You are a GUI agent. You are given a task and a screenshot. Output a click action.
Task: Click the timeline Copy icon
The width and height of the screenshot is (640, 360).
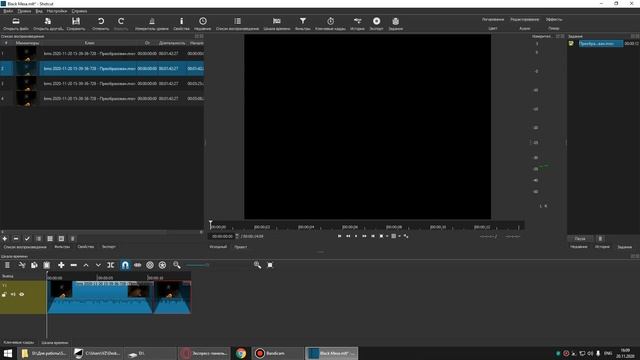[x=34, y=265]
